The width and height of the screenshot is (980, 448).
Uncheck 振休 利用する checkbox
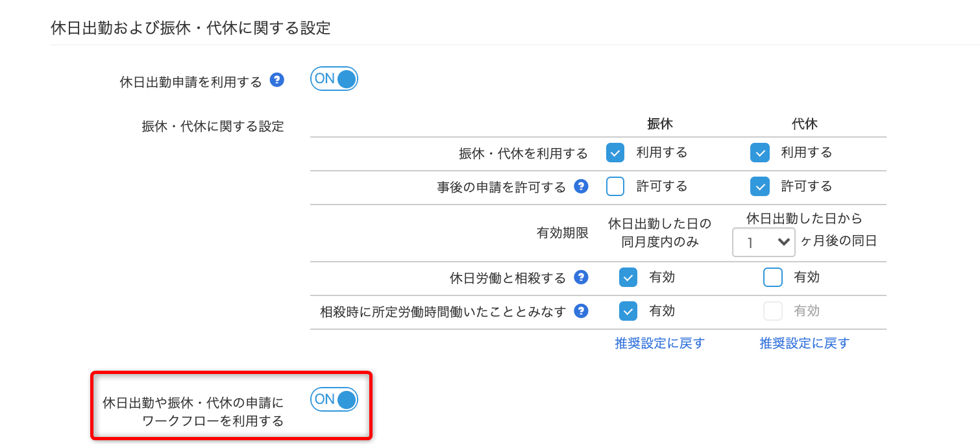(x=615, y=153)
